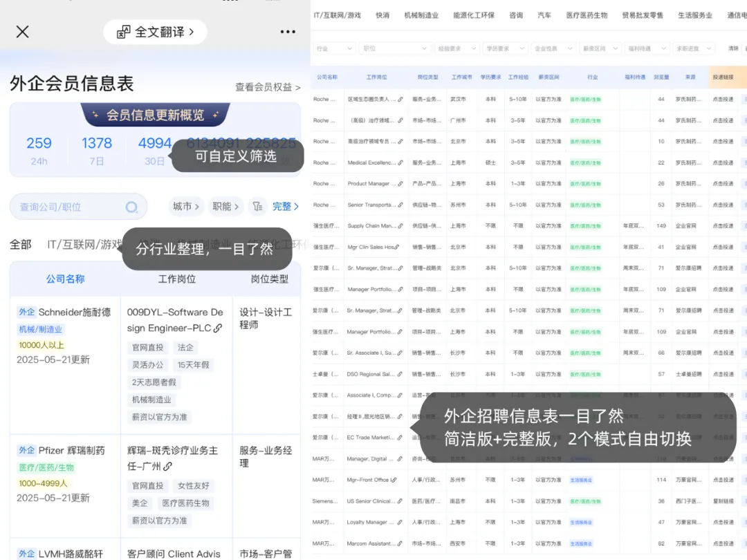
Task: Open LVMH路威酩轩 company entry
Action: [x=71, y=554]
